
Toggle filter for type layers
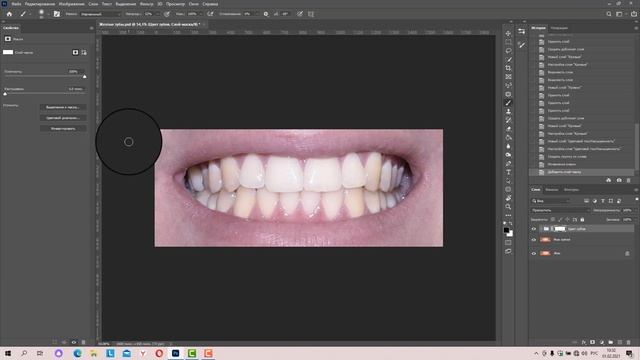pyautogui.click(x=603, y=201)
